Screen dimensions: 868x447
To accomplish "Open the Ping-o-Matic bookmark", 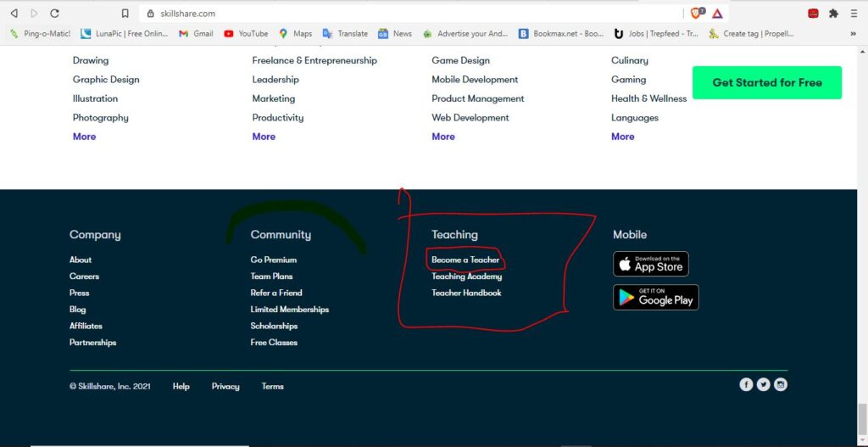I will (41, 34).
